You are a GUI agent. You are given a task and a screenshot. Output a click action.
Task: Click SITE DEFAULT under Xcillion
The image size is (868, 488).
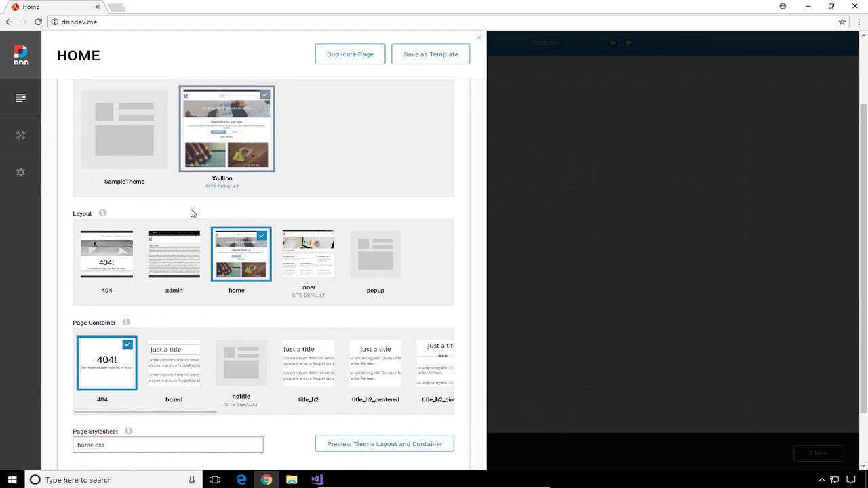222,186
